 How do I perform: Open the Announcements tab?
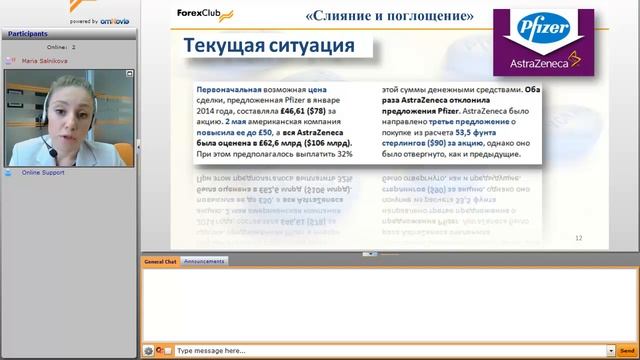pyautogui.click(x=204, y=261)
